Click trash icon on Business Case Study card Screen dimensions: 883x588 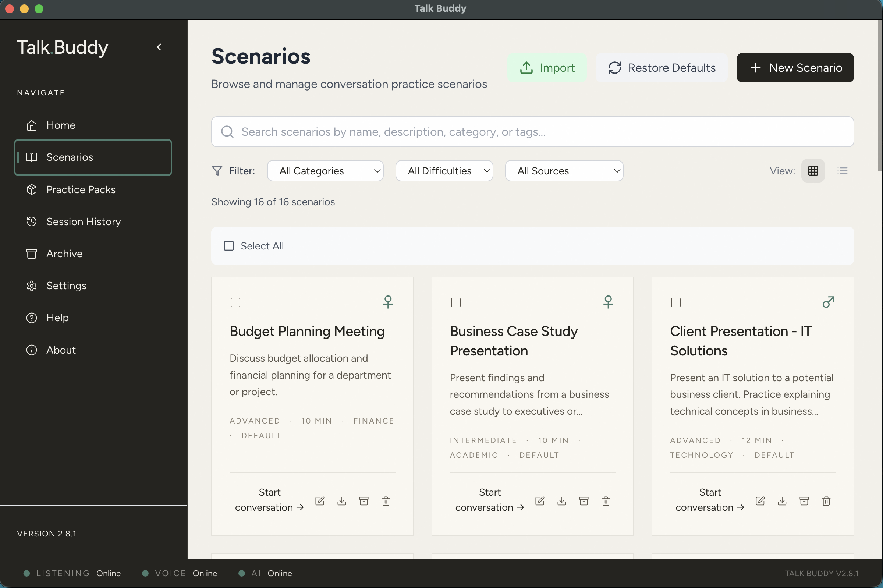(x=606, y=501)
